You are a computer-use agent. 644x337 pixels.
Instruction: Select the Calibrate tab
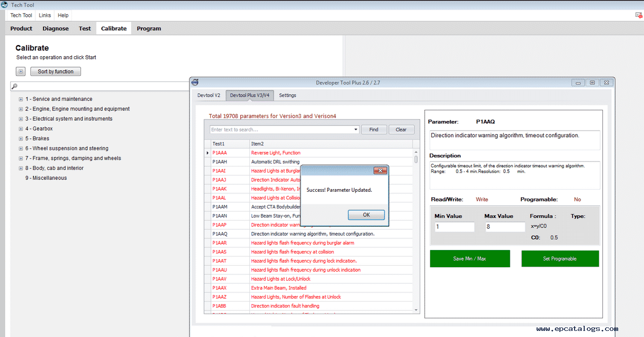[x=114, y=28]
